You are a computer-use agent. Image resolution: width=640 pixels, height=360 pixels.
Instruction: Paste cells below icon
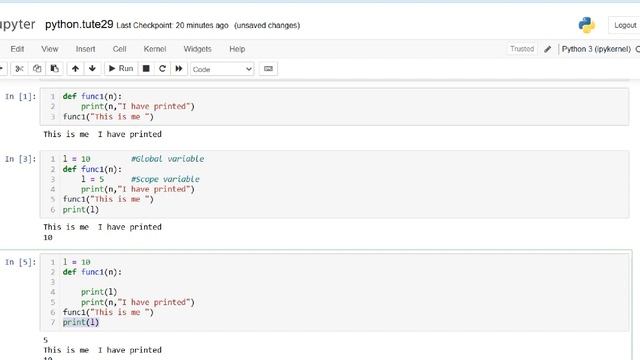(54, 69)
